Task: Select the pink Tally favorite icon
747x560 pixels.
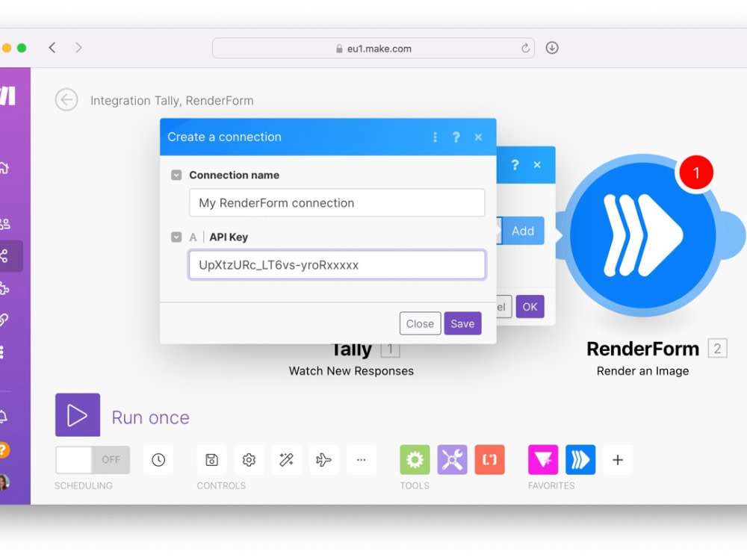Action: point(543,459)
